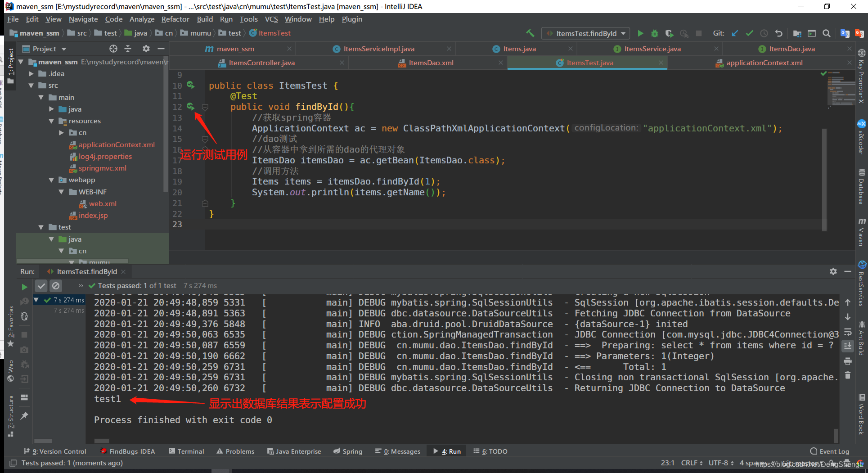
Task: Hide the Project panel with minus icon
Action: tap(161, 49)
